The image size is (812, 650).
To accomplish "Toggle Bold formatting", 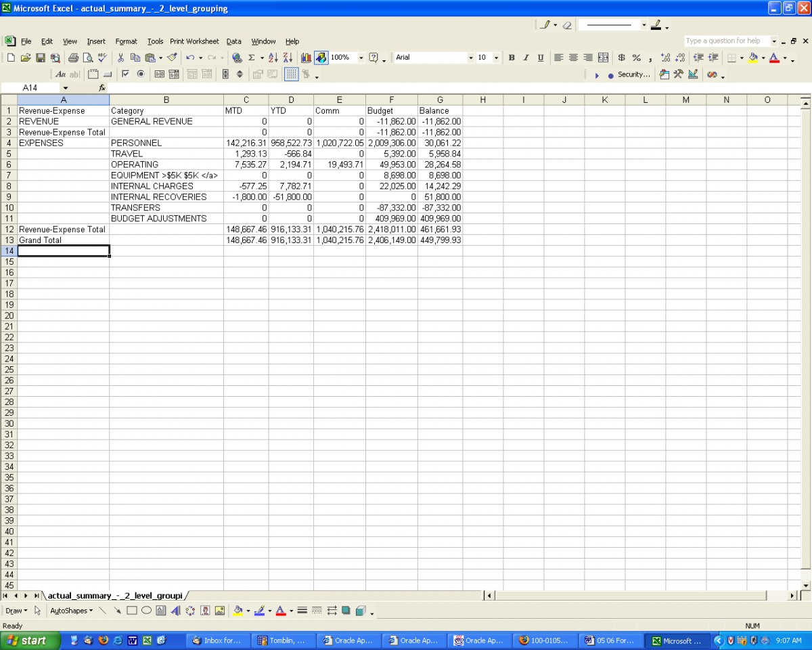I will [x=512, y=58].
